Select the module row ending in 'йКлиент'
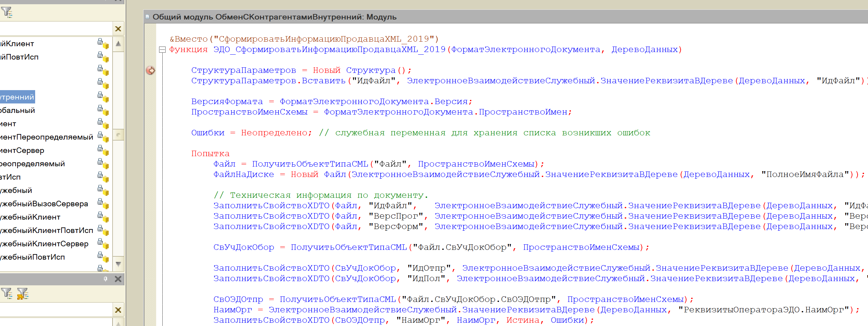This screenshot has width=868, height=326. pos(17,44)
